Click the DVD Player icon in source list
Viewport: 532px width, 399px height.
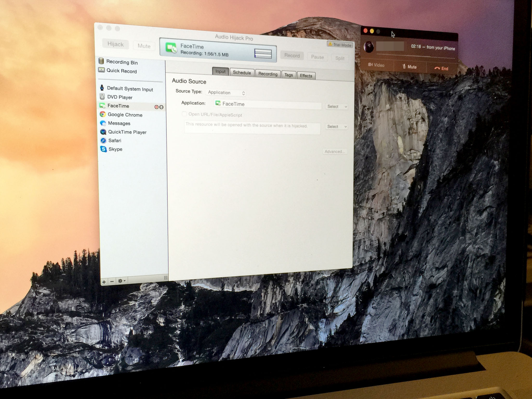[102, 97]
